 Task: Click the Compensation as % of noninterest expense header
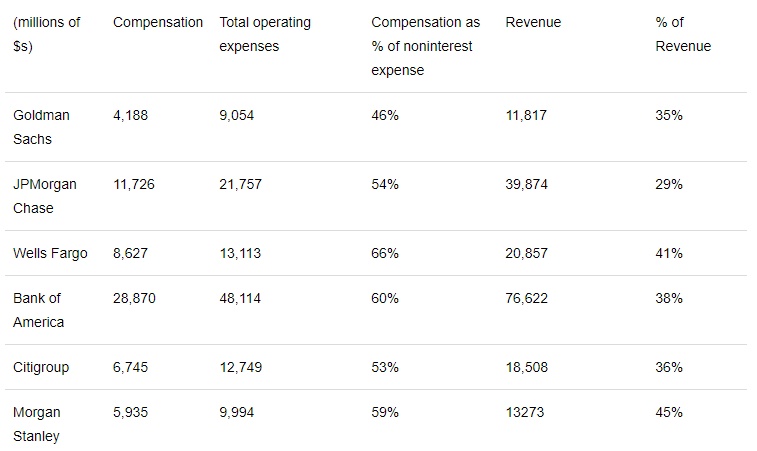pyautogui.click(x=425, y=46)
